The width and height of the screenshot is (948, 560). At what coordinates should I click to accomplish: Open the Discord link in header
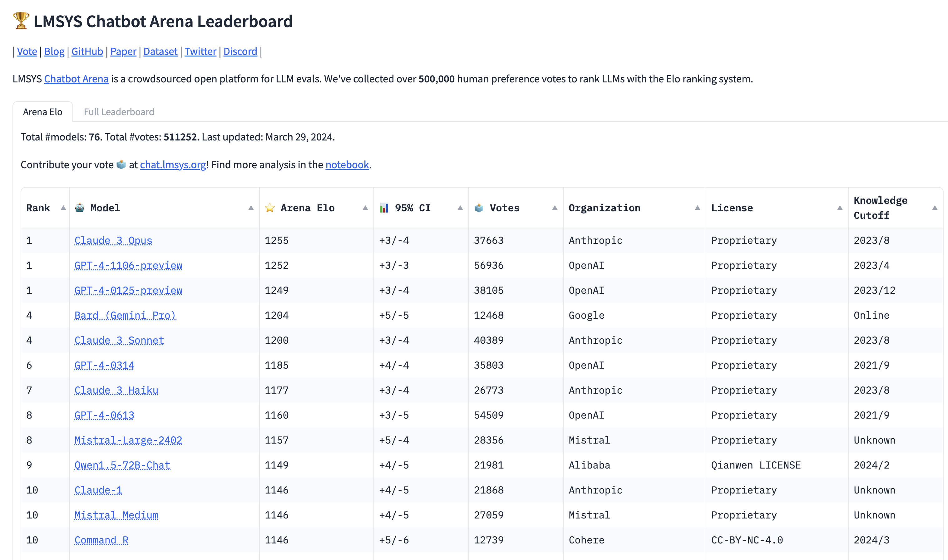coord(240,51)
